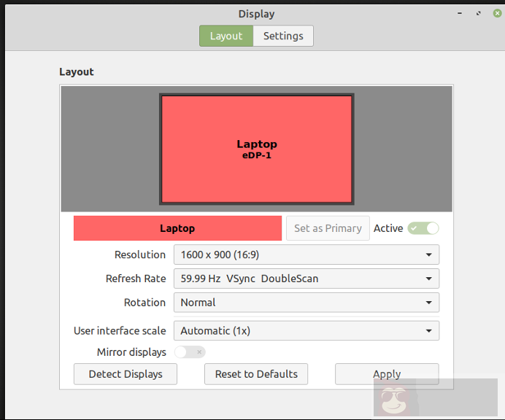Screen dimensions: 505x420
Task: Select the Layout tab
Action: 226,36
